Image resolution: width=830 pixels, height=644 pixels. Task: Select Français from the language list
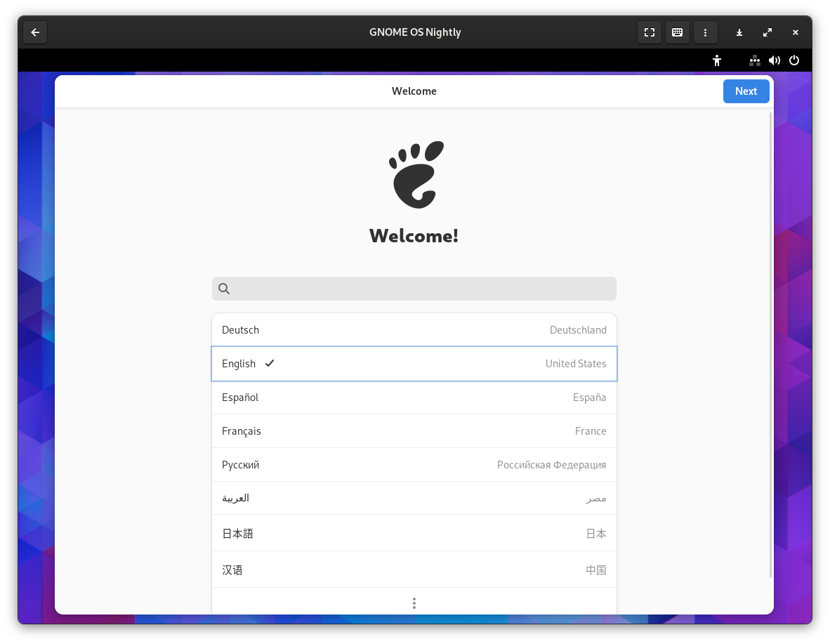[x=414, y=431]
